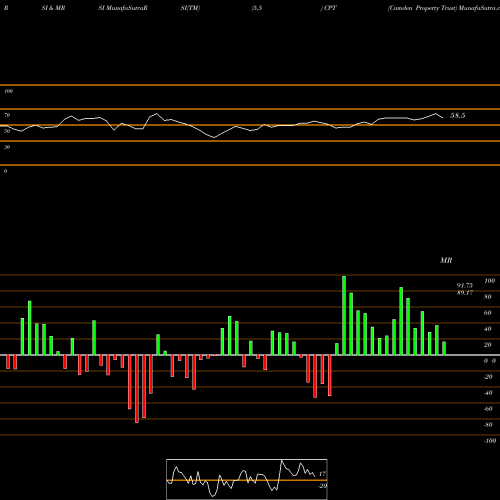The height and width of the screenshot is (500, 500).
Task: Click the longest red histogram bar
Action: coord(137,389)
